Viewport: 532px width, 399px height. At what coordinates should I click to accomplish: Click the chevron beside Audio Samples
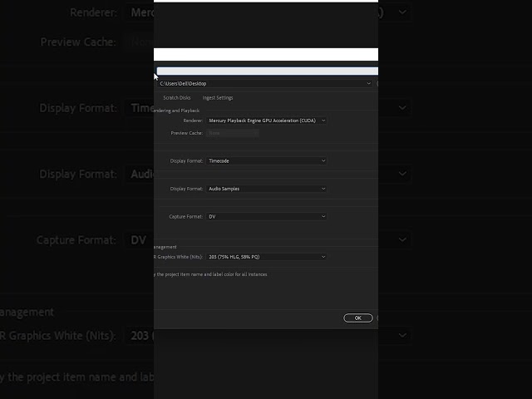coord(323,189)
